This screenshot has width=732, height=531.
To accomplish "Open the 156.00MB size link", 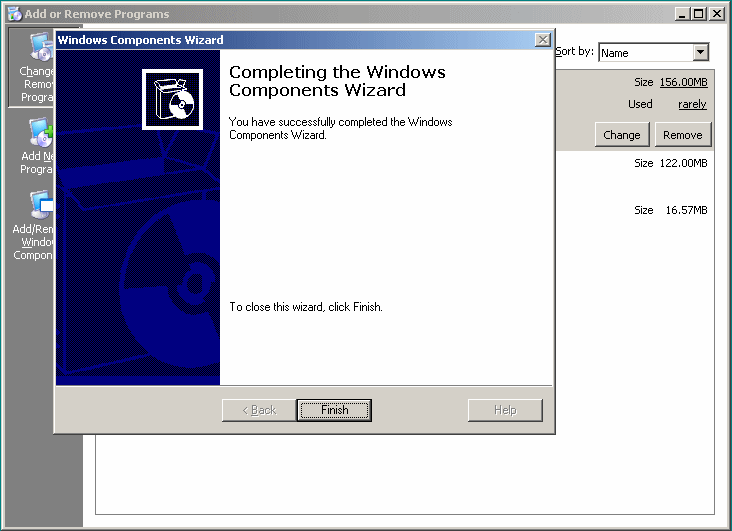I will pos(683,82).
